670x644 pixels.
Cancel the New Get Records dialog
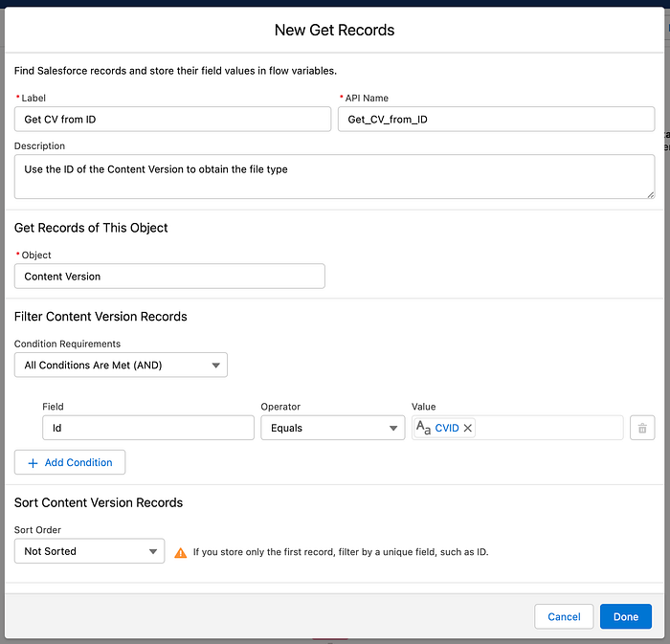tap(564, 616)
